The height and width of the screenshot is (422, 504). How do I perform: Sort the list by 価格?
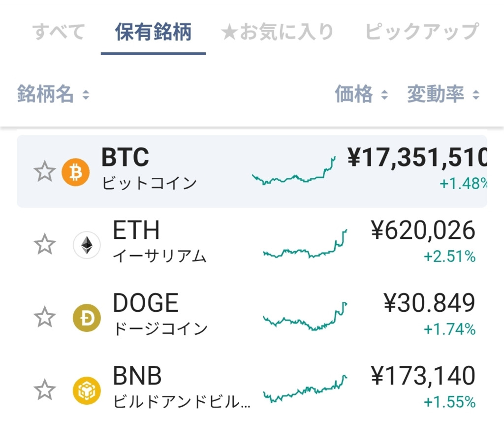tap(384, 95)
